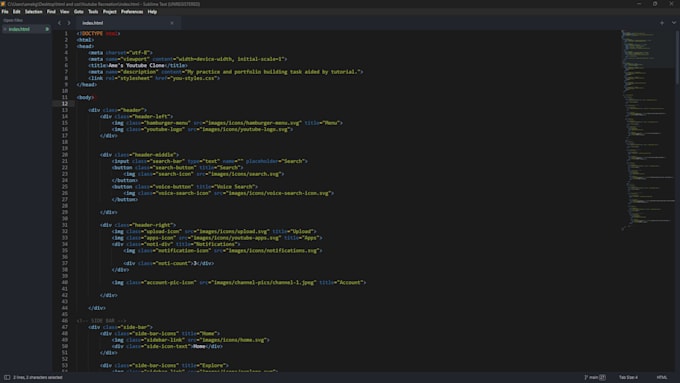Open the Help menu

click(152, 12)
